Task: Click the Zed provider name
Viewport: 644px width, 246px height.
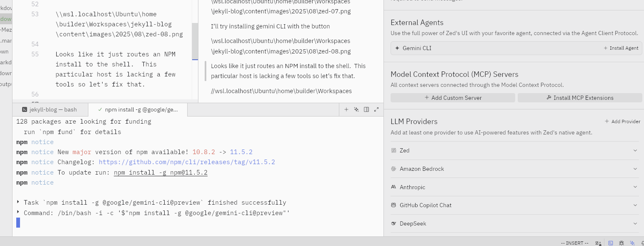Action: tap(404, 150)
